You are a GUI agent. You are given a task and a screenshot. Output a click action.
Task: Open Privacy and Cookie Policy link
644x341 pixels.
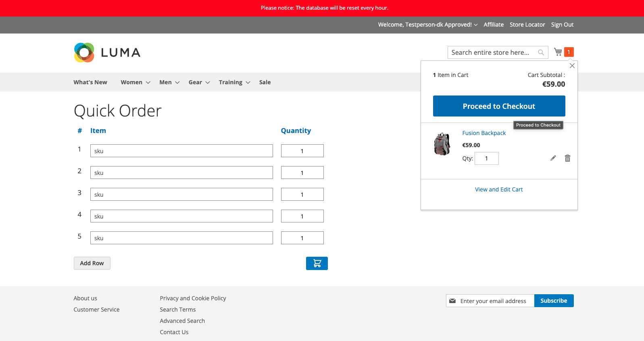tap(193, 298)
